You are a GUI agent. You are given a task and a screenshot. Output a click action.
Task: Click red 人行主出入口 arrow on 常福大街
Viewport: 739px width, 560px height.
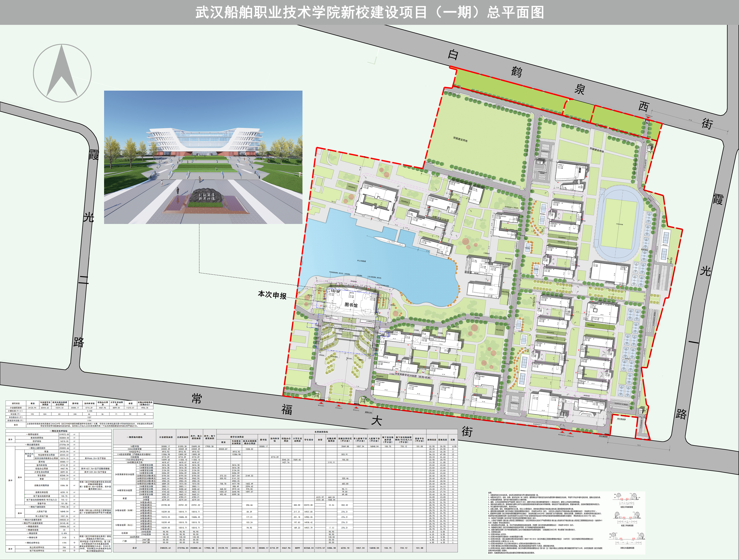(x=338, y=406)
